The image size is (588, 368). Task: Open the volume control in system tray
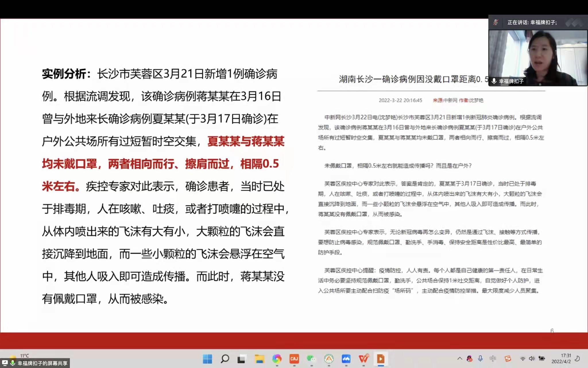coord(532,359)
